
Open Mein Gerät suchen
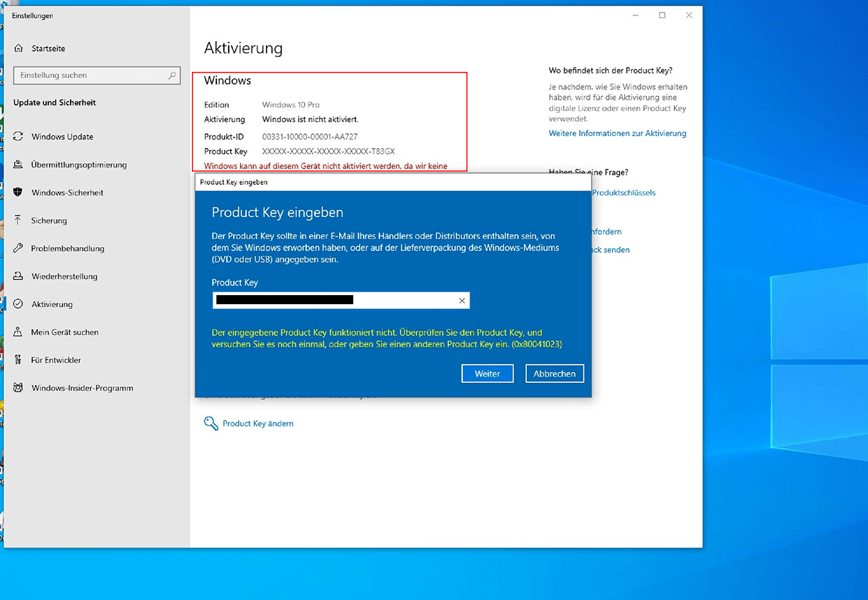tap(65, 332)
